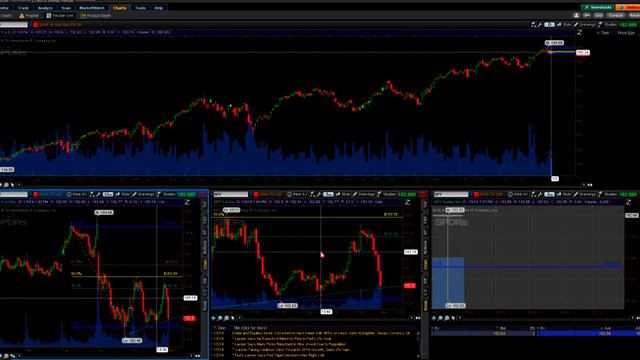This screenshot has width=640, height=360.
Task: Select the Flexible Grid sub-tab
Action: tap(60, 16)
